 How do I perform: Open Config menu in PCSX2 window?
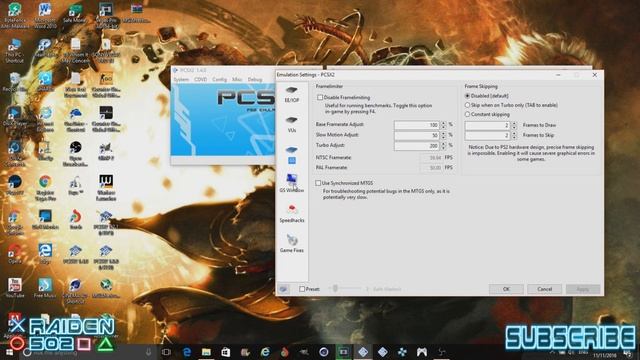click(219, 80)
